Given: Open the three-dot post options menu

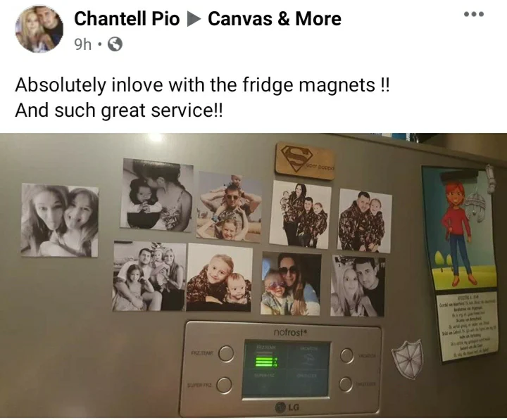Looking at the screenshot, I should [474, 14].
